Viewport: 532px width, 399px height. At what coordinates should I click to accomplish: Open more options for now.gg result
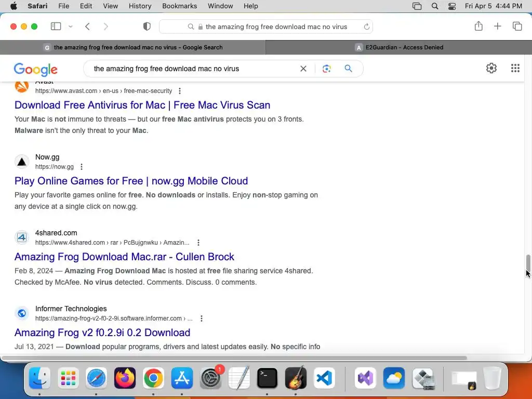pyautogui.click(x=82, y=167)
